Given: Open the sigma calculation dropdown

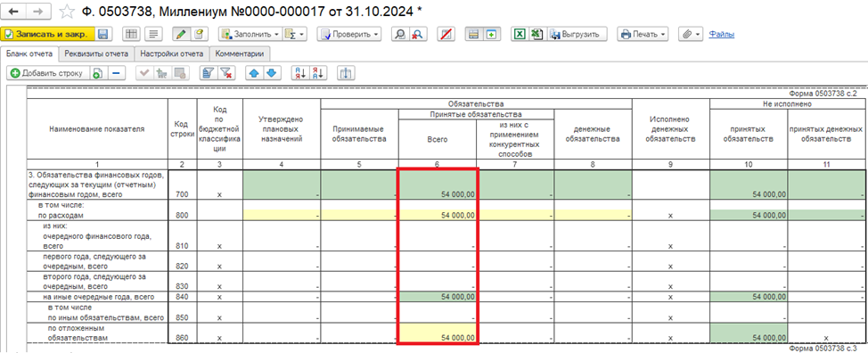Looking at the screenshot, I should (295, 34).
